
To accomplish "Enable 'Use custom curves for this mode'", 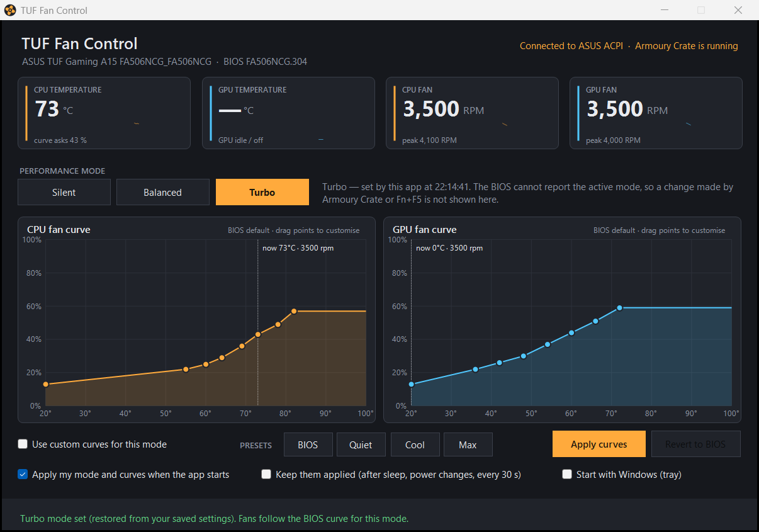I will coord(23,444).
